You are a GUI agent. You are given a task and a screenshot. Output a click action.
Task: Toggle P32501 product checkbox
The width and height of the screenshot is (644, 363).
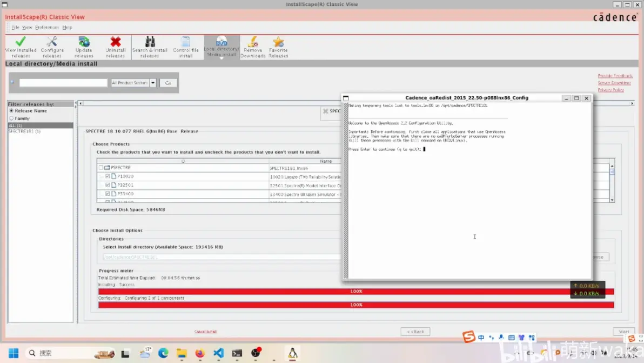[x=108, y=185]
